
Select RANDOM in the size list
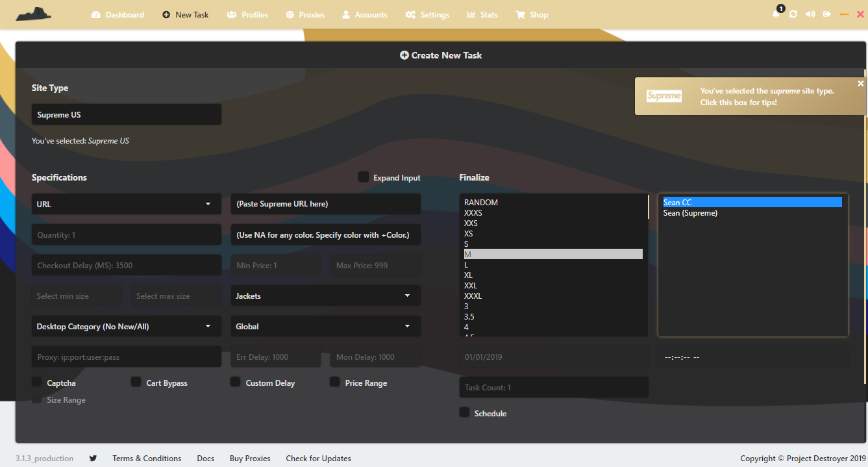[x=553, y=203]
